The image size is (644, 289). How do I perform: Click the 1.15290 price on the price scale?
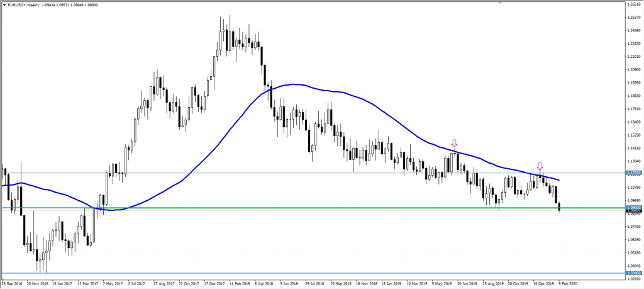pyautogui.click(x=634, y=135)
